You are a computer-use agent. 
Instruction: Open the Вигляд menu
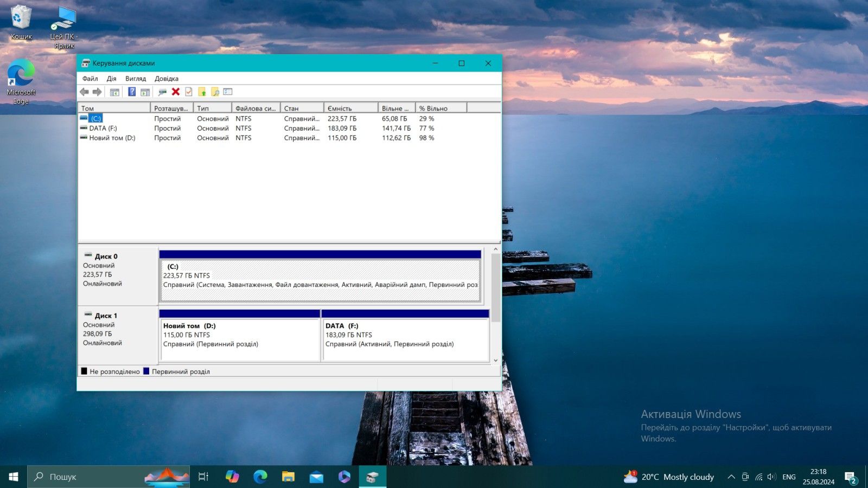click(136, 79)
